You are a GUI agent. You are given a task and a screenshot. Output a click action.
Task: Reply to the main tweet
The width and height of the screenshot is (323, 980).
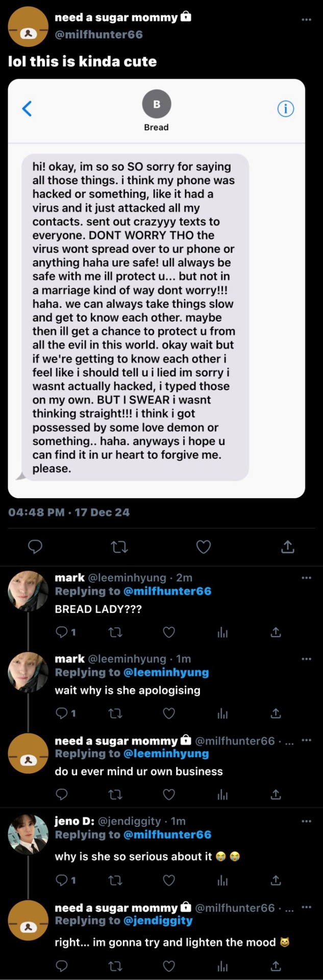coord(35,547)
